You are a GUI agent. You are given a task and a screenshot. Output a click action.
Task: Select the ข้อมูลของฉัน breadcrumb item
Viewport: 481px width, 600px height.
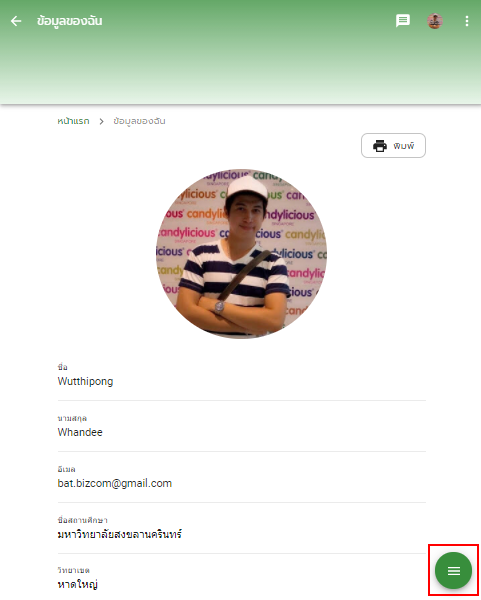click(139, 121)
